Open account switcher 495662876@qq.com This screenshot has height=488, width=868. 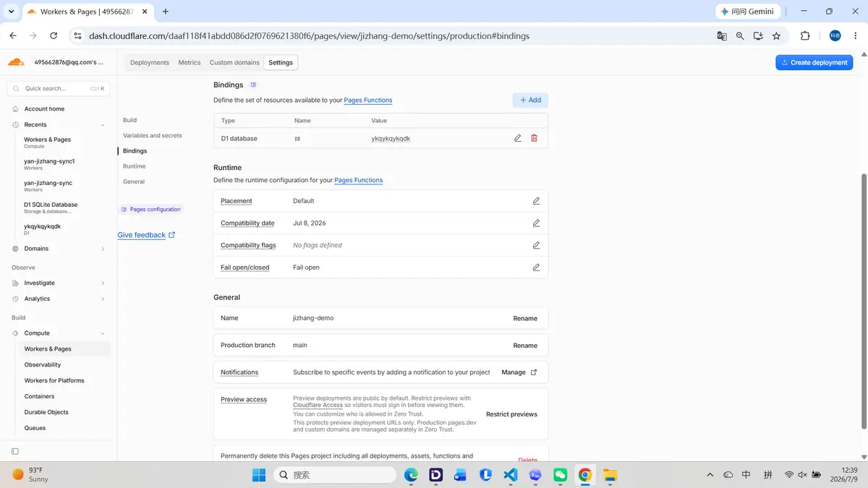(x=69, y=62)
